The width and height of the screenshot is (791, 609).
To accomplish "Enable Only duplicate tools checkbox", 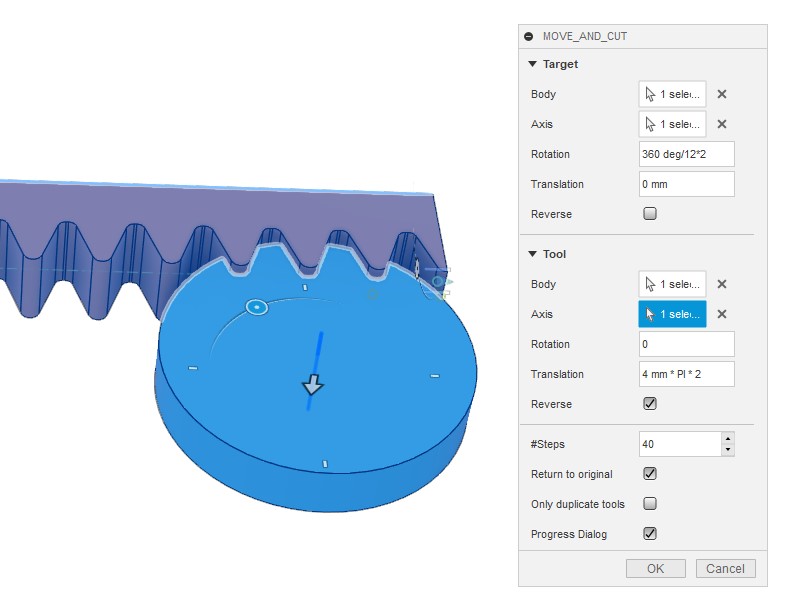I will click(650, 504).
